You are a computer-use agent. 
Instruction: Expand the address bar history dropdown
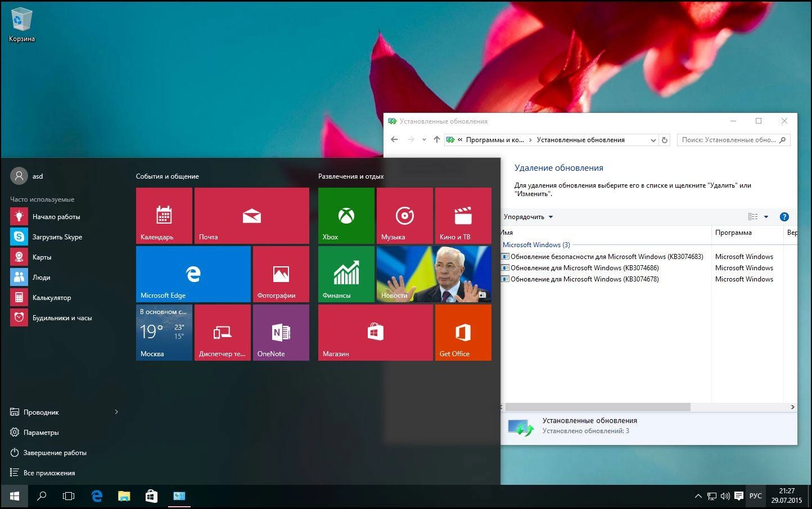(653, 140)
